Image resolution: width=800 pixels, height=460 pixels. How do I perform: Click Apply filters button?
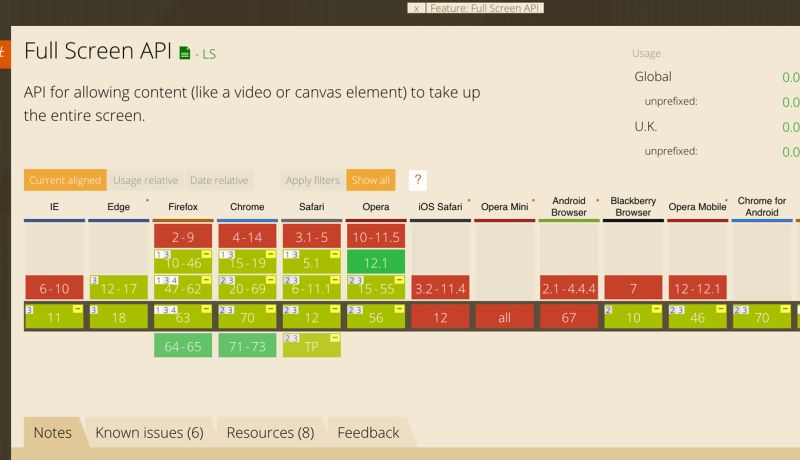point(313,180)
